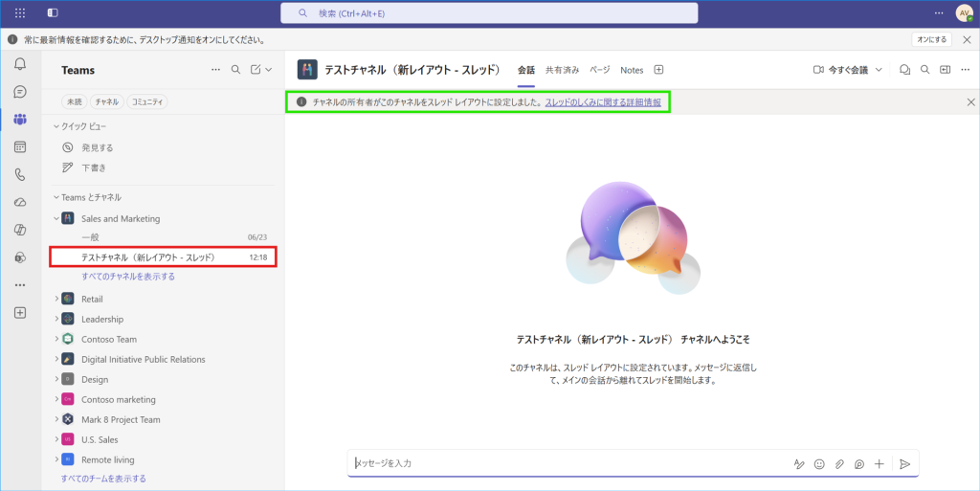Click the Community (コミュニティ) filter chip
Screen dimensions: 980x491
pyautogui.click(x=147, y=101)
